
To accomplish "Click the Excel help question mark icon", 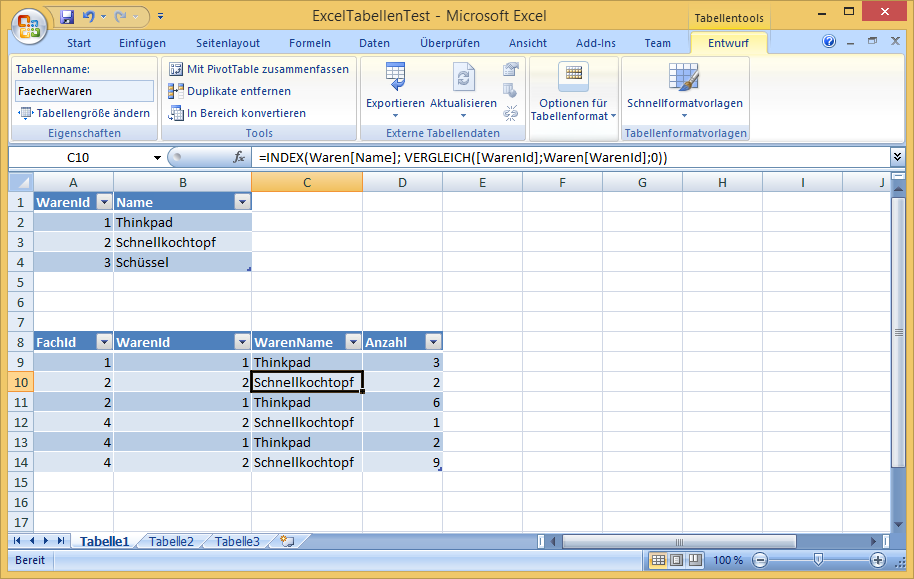I will tap(828, 41).
